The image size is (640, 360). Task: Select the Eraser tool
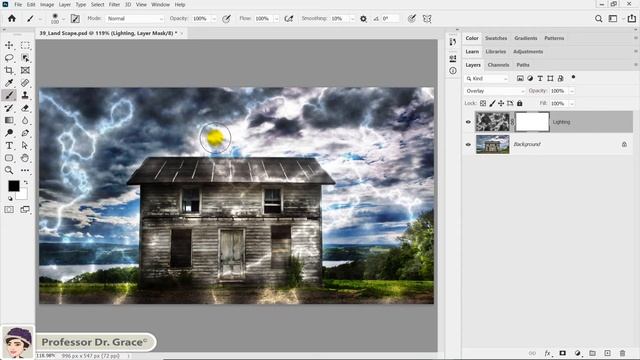25,108
